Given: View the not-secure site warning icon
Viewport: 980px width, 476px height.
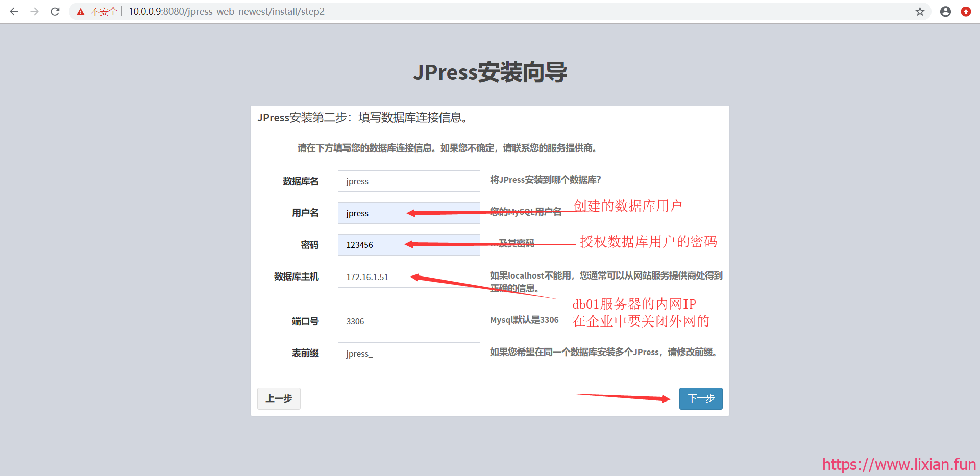Looking at the screenshot, I should (x=81, y=12).
